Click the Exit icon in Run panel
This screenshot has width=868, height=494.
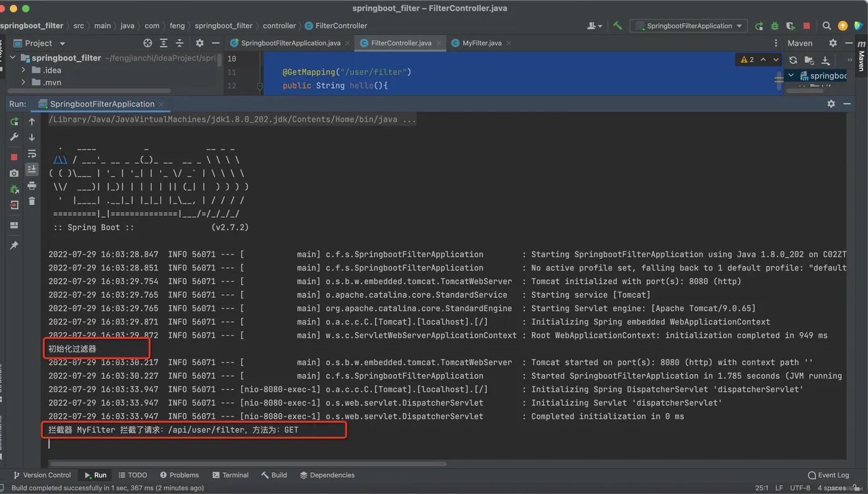(x=14, y=205)
